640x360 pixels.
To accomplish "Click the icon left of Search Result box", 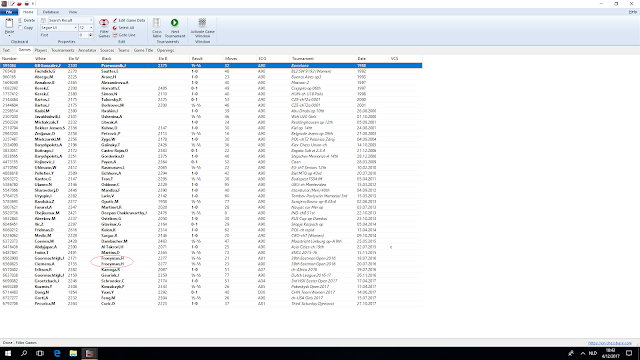I will click(44, 20).
